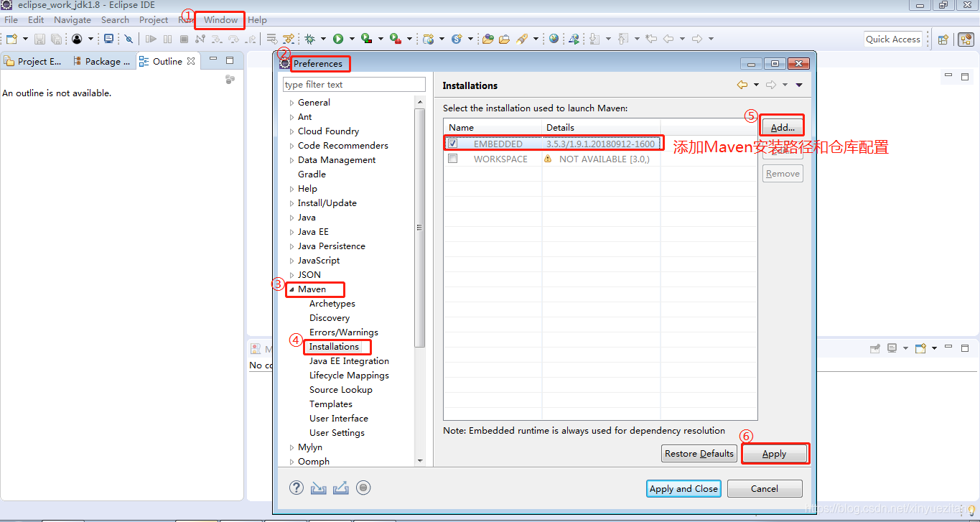The width and height of the screenshot is (980, 522).
Task: Expand the General preferences node
Action: coord(291,103)
